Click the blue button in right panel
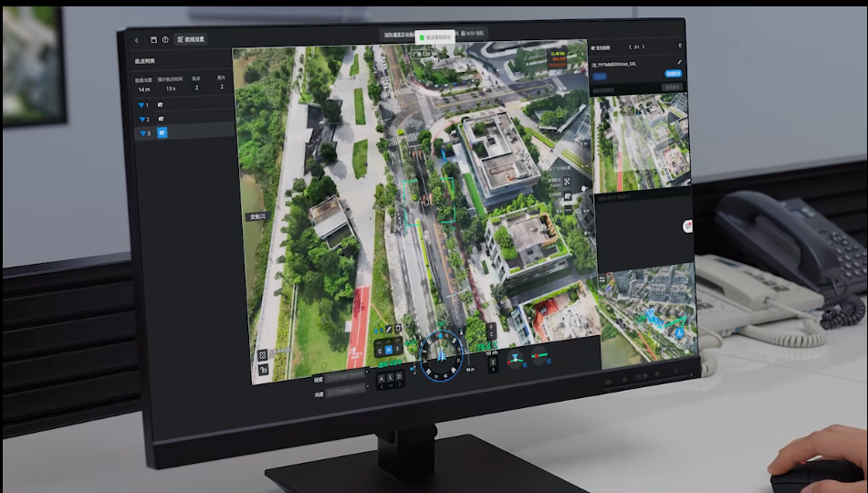Viewport: 868px width, 493px height. (674, 73)
